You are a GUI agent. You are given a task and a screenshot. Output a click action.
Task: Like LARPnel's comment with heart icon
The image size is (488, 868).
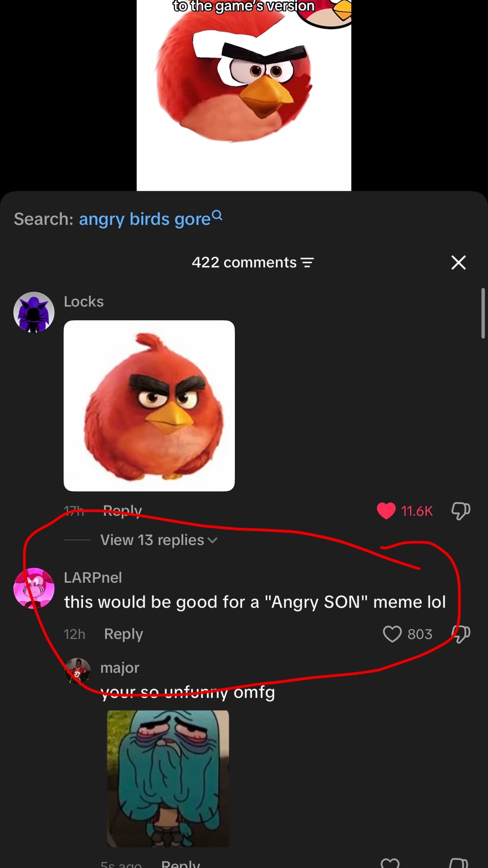click(x=392, y=634)
